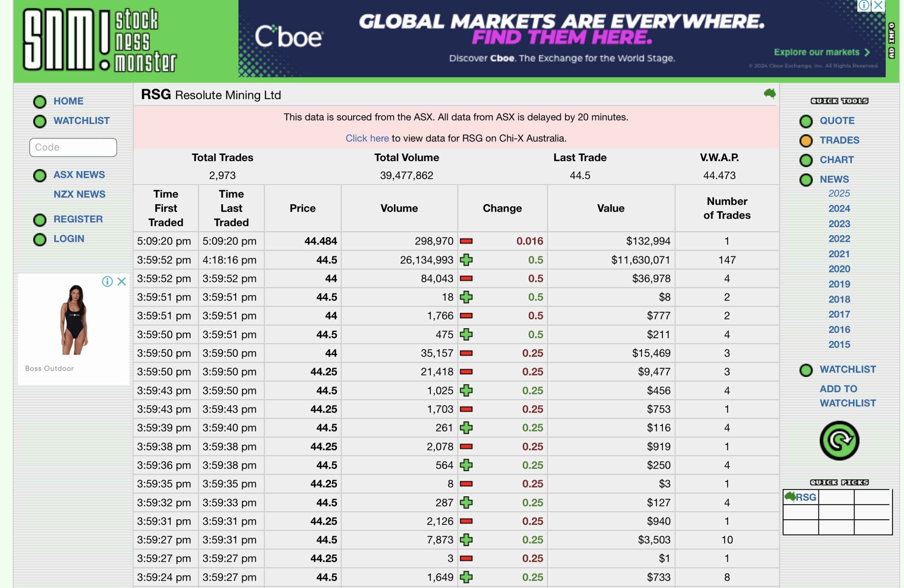
Task: Click the ad info icon on Cboe banner
Action: point(863,5)
